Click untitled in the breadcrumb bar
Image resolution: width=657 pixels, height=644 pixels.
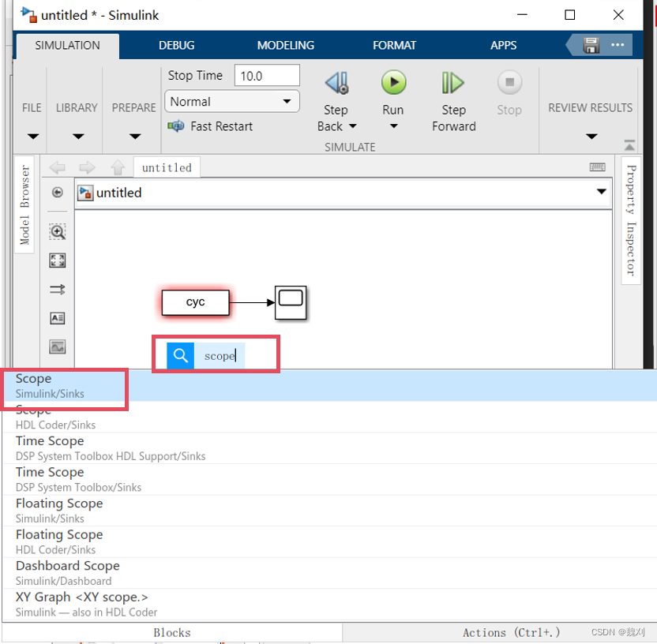click(x=119, y=193)
